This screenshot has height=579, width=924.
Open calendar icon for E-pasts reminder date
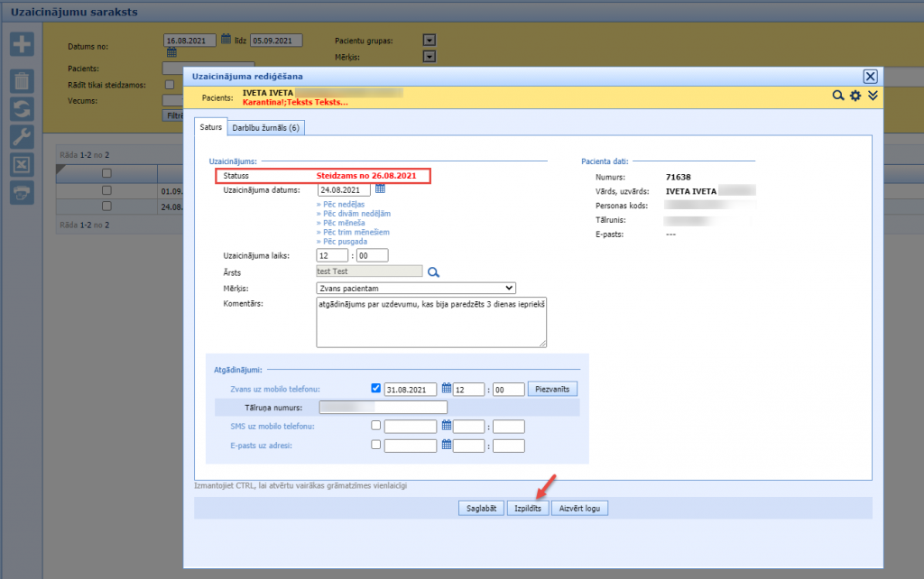(446, 445)
